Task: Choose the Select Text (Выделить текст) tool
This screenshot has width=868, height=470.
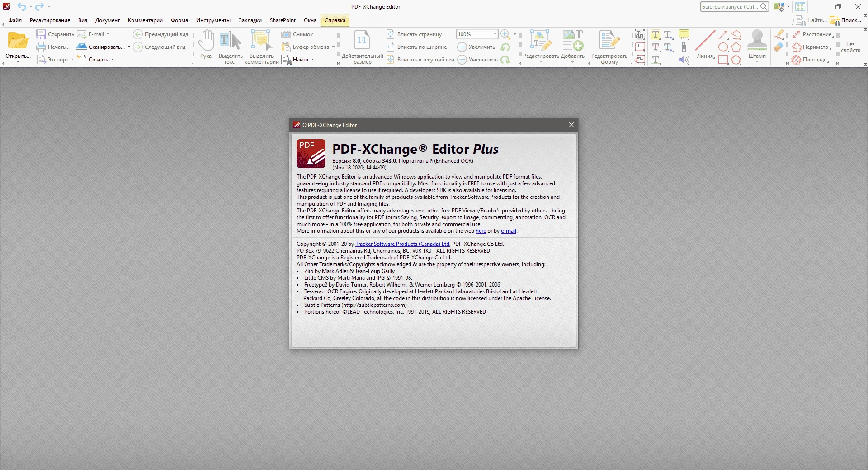Action: click(x=231, y=47)
